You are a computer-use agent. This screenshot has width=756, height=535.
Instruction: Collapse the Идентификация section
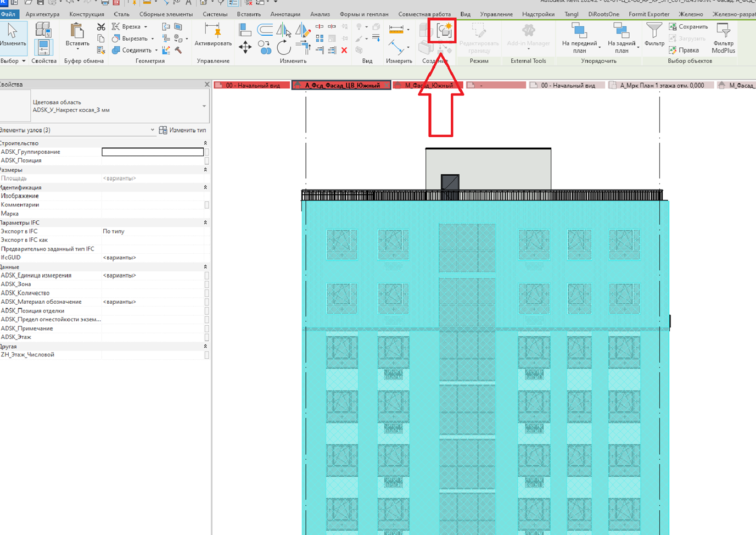point(205,187)
